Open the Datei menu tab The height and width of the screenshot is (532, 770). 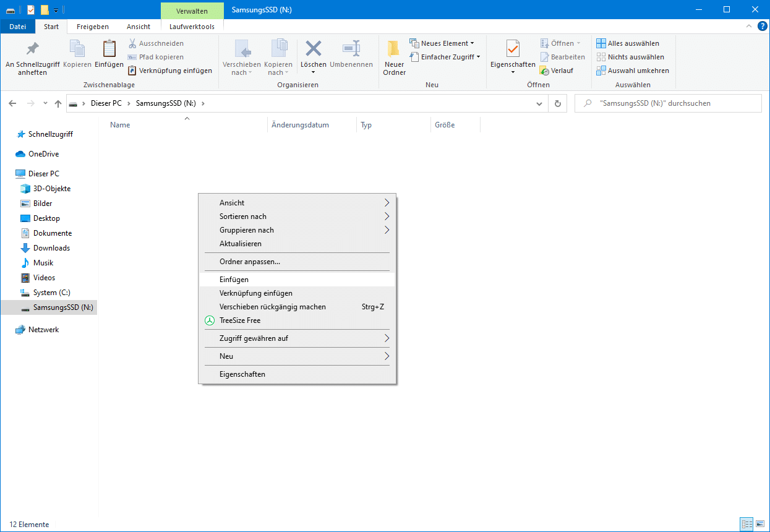pyautogui.click(x=18, y=27)
